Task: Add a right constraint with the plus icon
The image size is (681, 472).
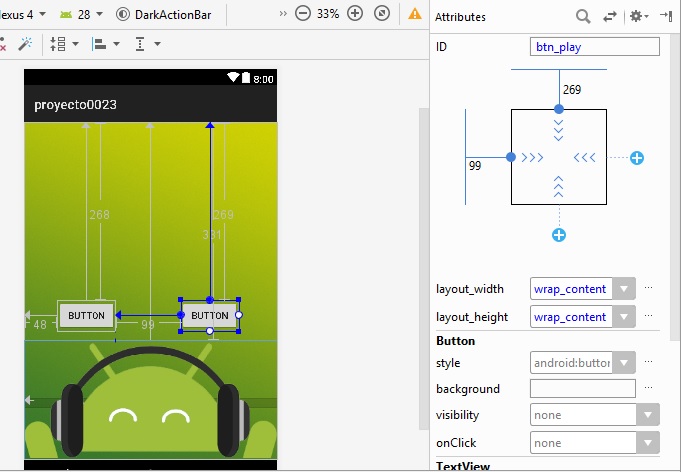Action: click(x=637, y=158)
